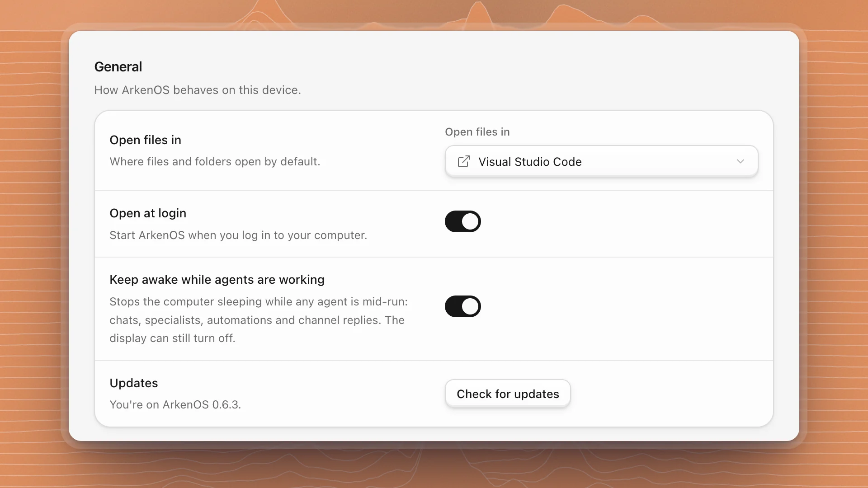Image resolution: width=868 pixels, height=488 pixels.
Task: Click the Updates row title
Action: (134, 383)
